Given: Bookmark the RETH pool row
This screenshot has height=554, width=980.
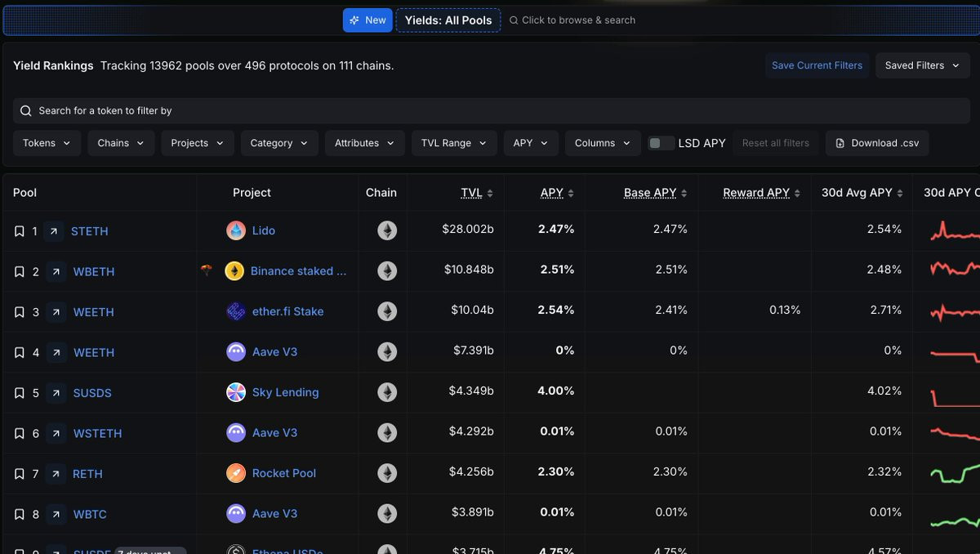Looking at the screenshot, I should [20, 474].
